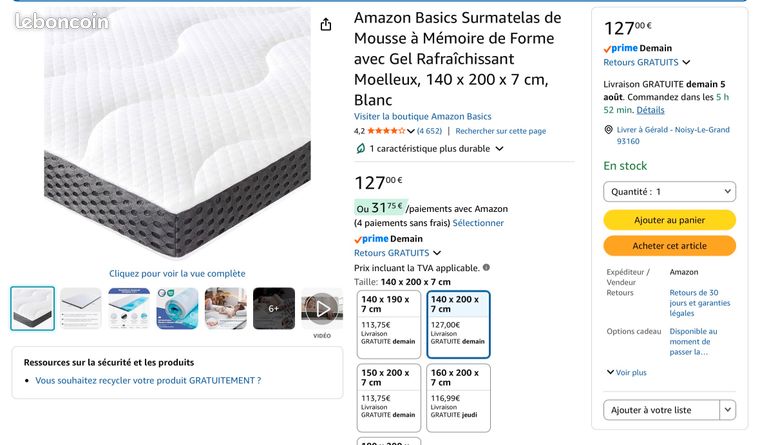Expand the Ajouter à votre liste arrow
760x445 pixels.
(x=728, y=410)
